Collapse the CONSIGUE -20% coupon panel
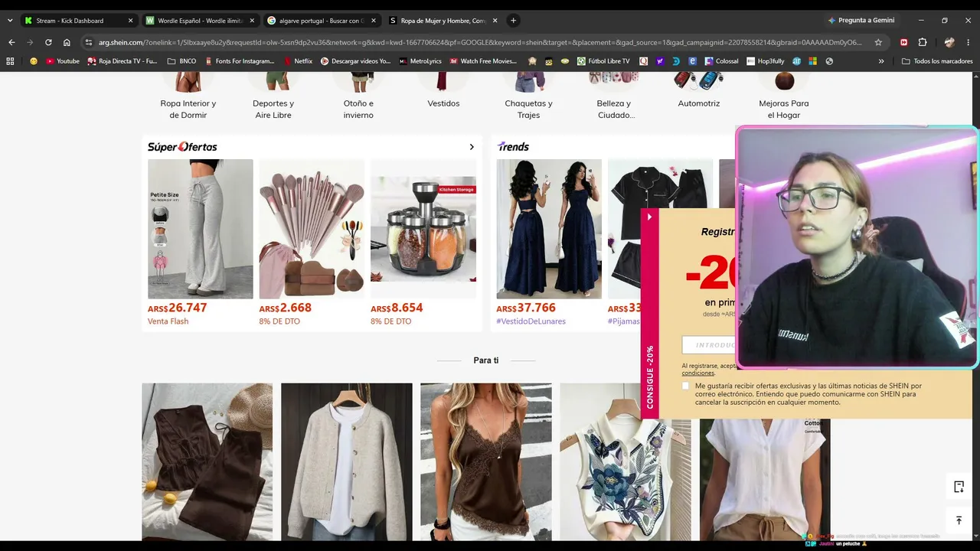Viewport: 980px width, 551px height. pyautogui.click(x=649, y=217)
